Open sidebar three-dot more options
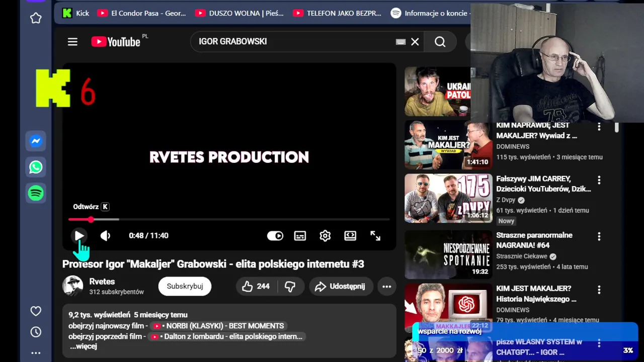The height and width of the screenshot is (362, 644). 36,353
